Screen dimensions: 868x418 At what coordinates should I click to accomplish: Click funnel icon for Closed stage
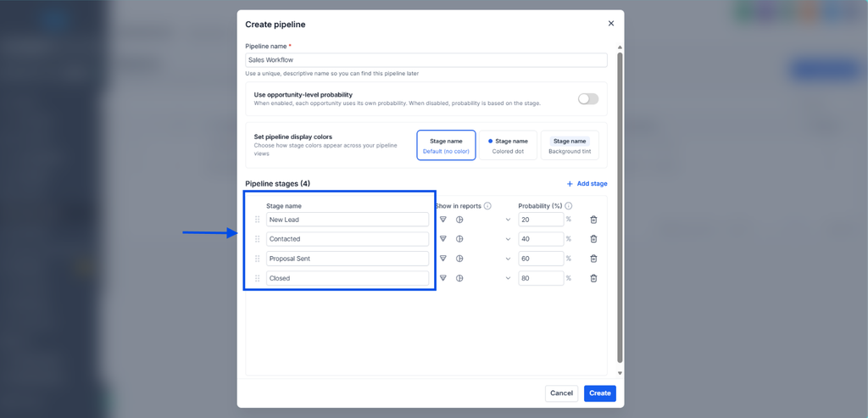point(442,278)
